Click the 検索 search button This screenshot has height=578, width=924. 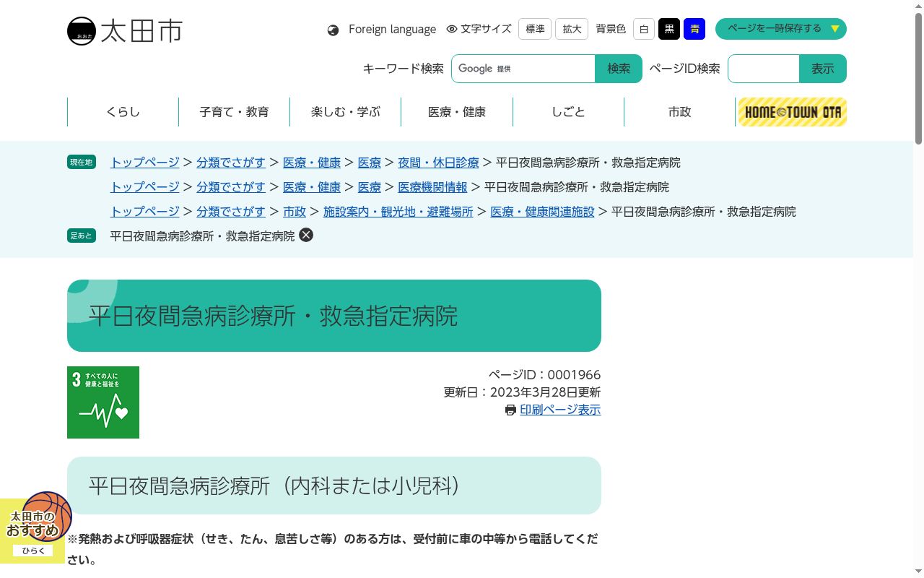pyautogui.click(x=619, y=69)
